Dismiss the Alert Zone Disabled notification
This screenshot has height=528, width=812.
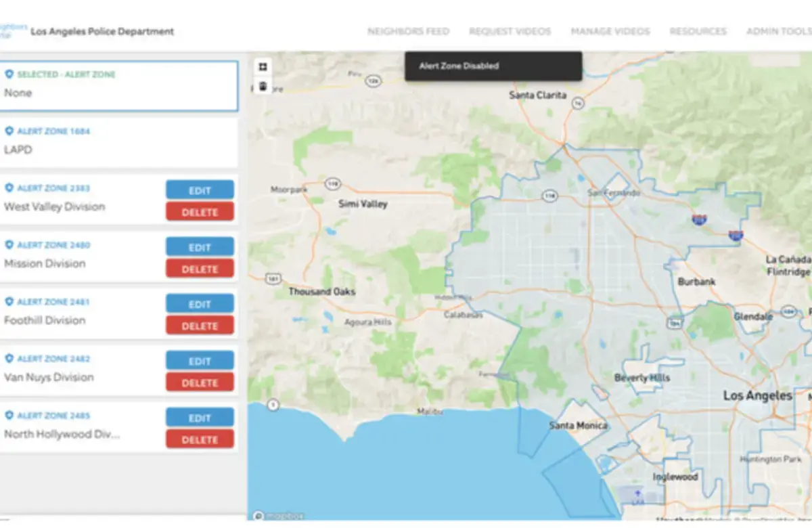[x=493, y=66]
